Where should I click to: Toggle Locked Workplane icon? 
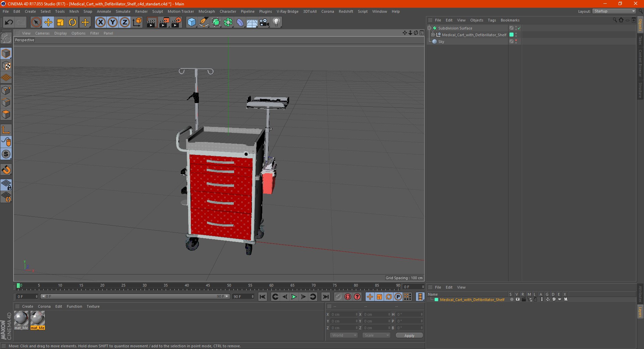(6, 185)
